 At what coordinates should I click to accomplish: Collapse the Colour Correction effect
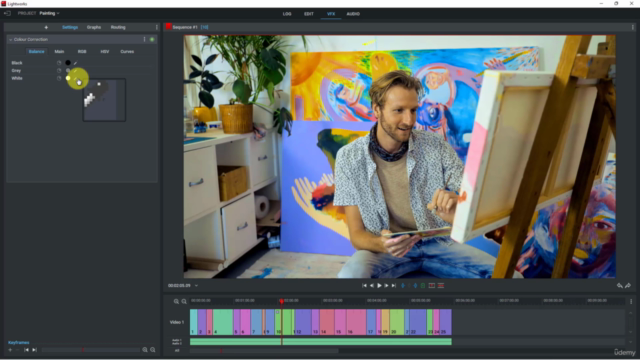(x=11, y=40)
